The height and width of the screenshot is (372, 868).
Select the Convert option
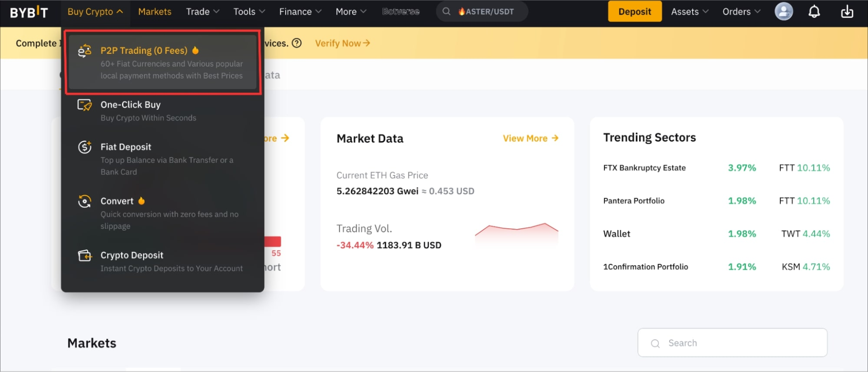163,213
